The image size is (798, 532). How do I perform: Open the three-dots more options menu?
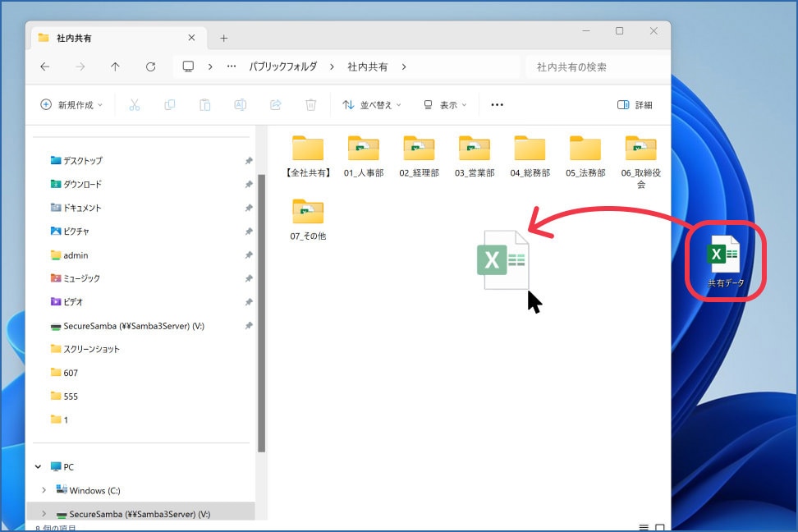point(498,105)
